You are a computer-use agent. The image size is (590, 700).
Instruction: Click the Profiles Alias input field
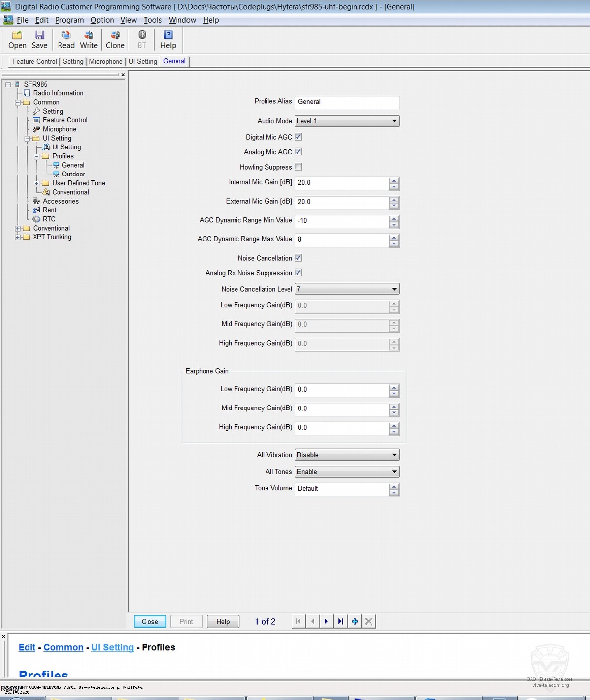[x=347, y=102]
